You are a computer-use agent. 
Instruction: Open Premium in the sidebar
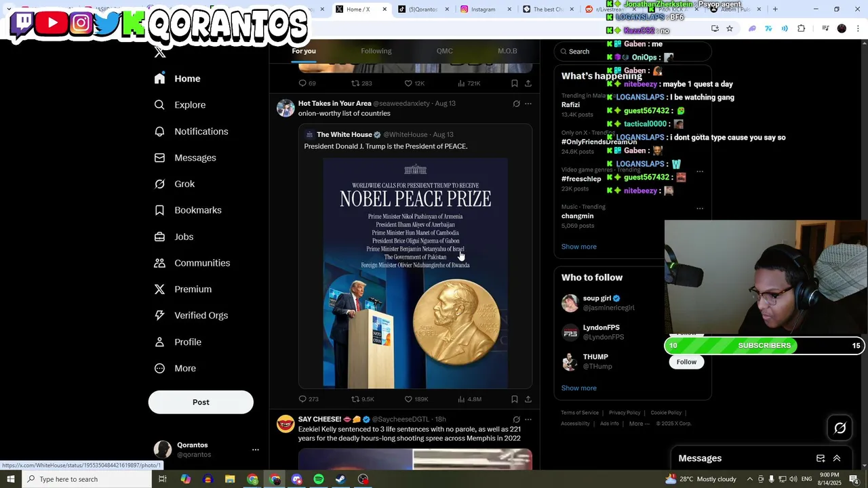click(x=182, y=289)
